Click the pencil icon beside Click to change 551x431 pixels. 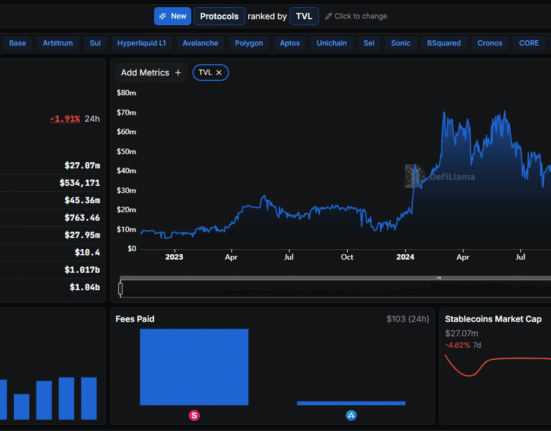click(x=328, y=16)
